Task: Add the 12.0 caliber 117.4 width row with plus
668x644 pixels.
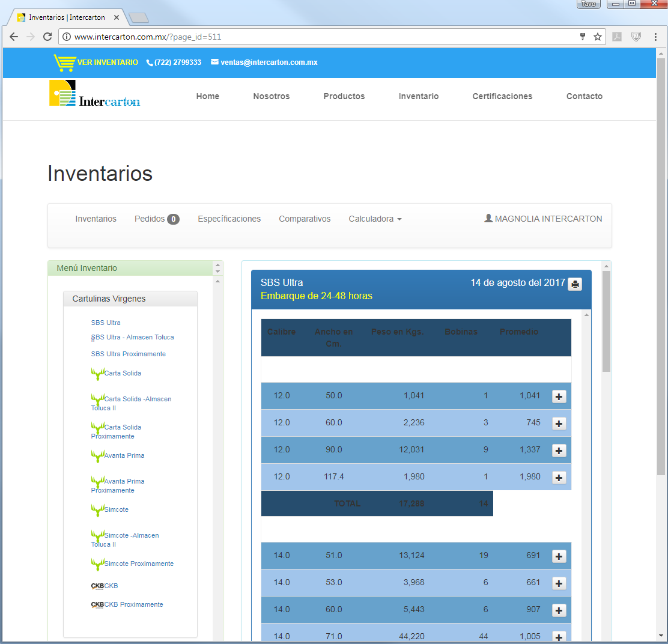Action: point(559,478)
